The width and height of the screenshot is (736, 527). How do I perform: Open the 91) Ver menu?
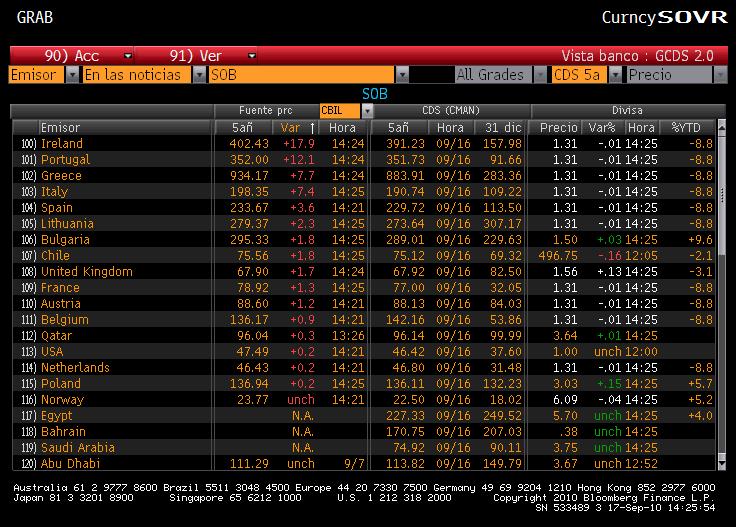(x=195, y=56)
